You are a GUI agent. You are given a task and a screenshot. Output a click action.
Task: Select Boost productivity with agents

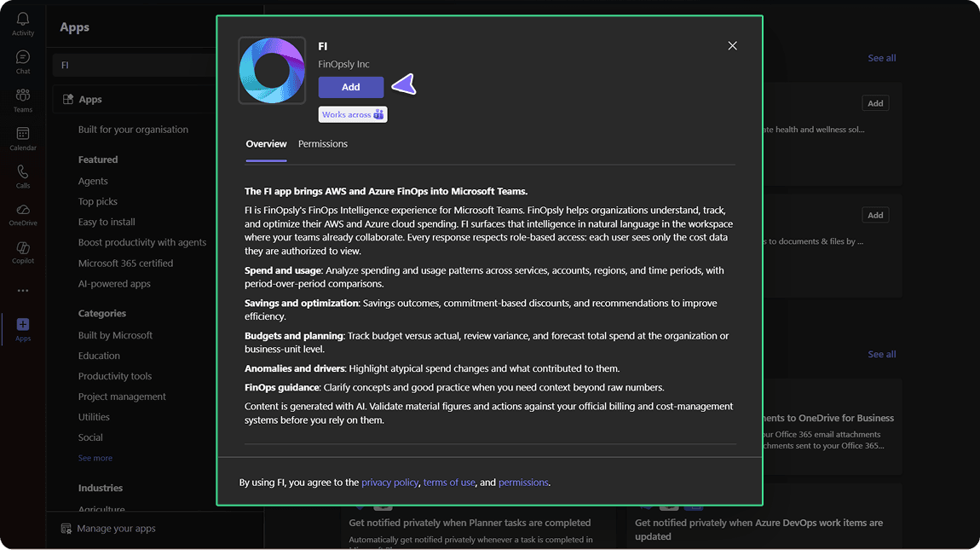pos(141,242)
